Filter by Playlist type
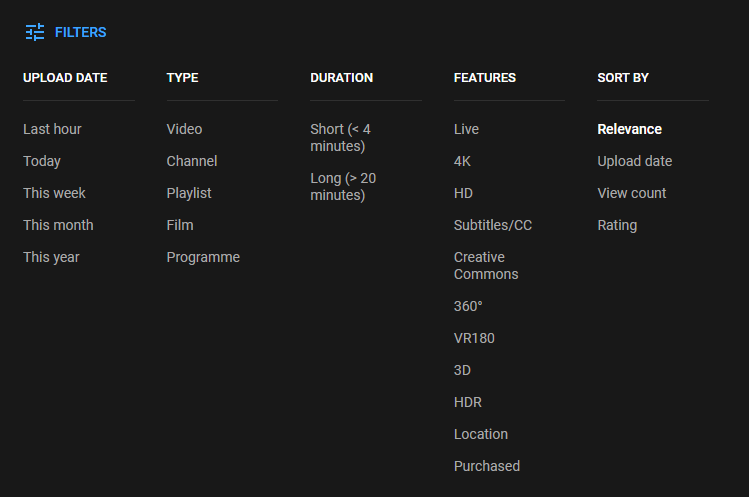This screenshot has height=497, width=749. point(189,193)
